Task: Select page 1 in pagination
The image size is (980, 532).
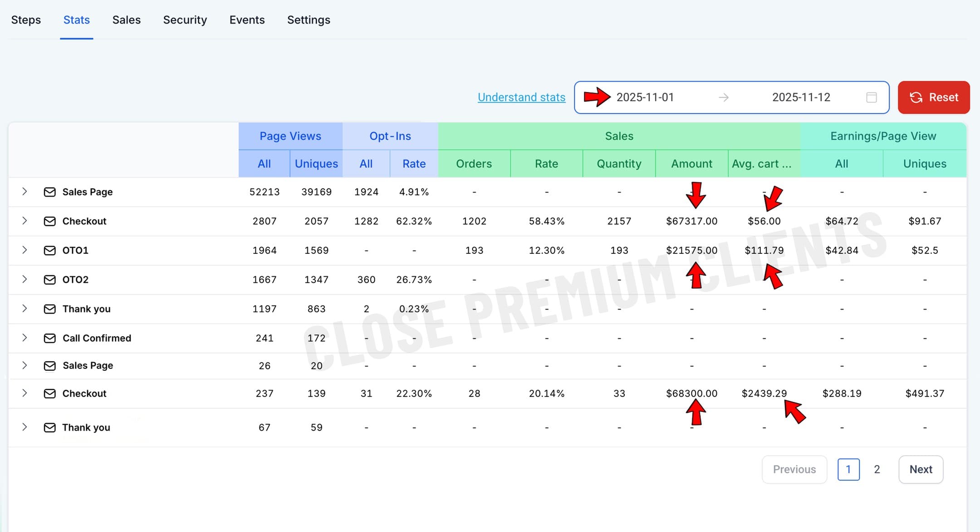Action: pos(848,469)
